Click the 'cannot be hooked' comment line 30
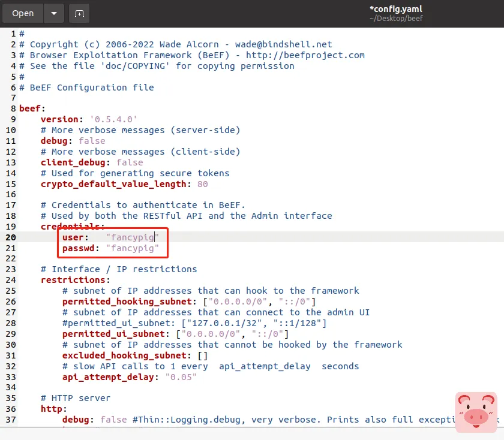The height and width of the screenshot is (440, 504). [232, 345]
